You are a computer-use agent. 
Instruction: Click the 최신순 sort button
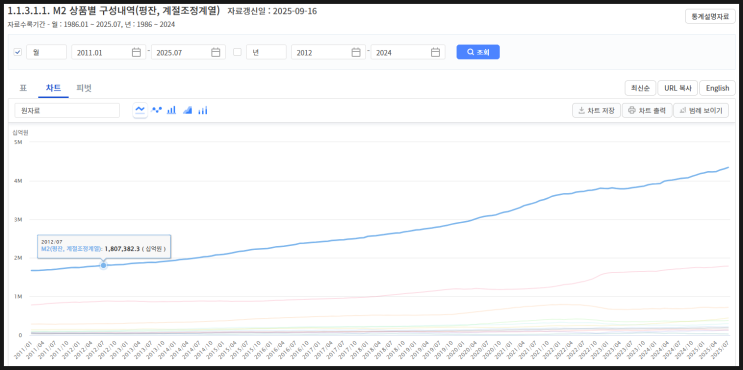click(x=641, y=88)
